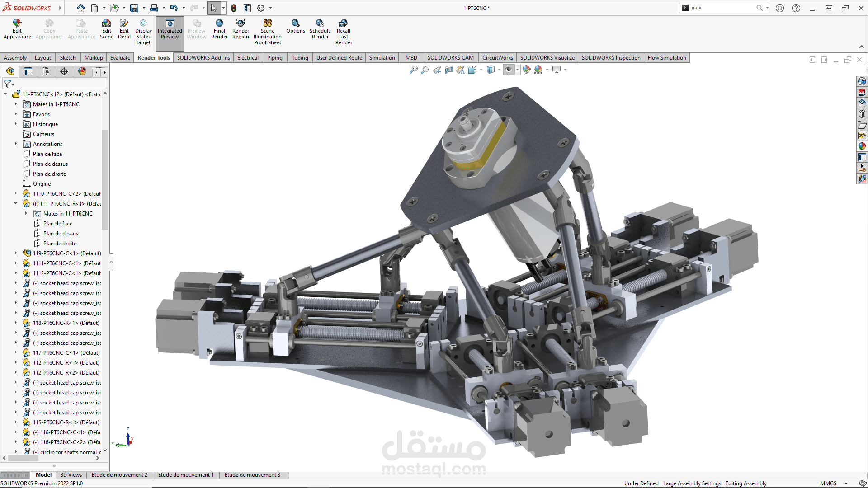
Task: Toggle the Integrated Preview mode
Action: tap(170, 32)
